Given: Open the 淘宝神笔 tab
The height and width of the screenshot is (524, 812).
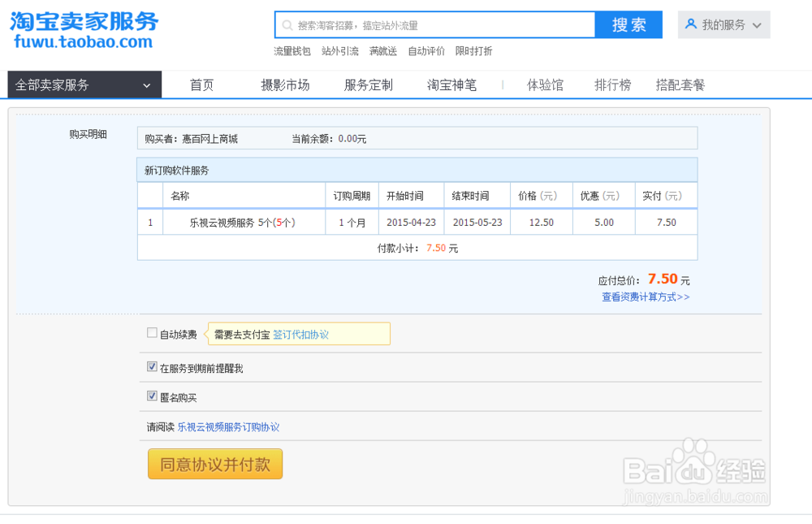Looking at the screenshot, I should point(451,85).
